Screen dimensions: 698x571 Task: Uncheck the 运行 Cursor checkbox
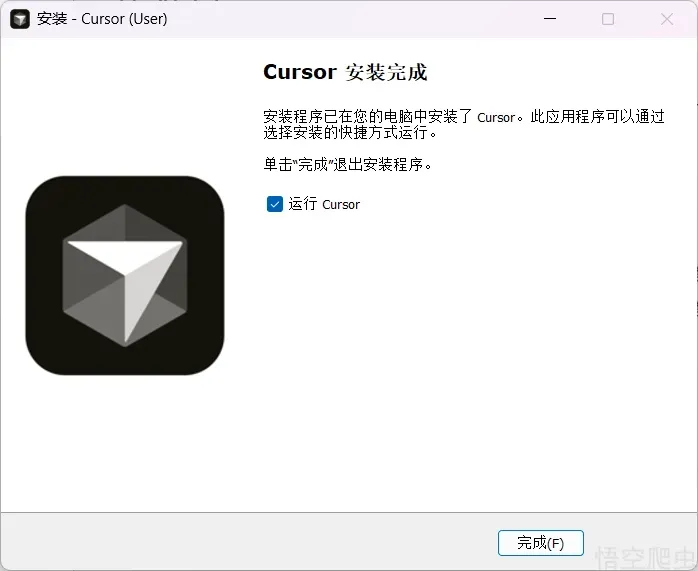click(275, 204)
